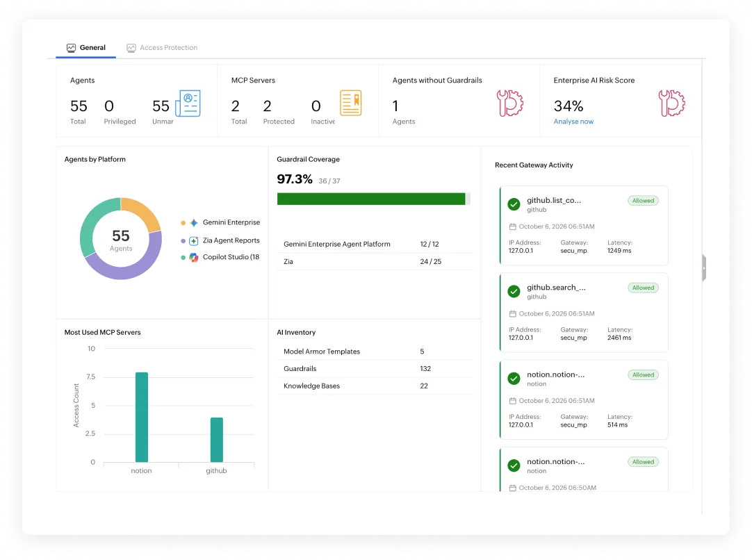Click the 36 / 37 coverage ratio
The image size is (752, 560).
click(329, 181)
